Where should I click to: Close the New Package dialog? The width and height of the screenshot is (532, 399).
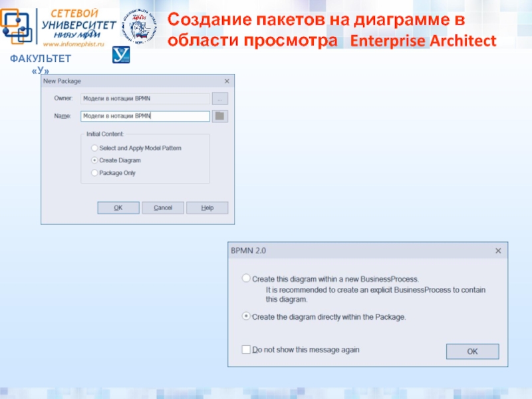[x=227, y=81]
